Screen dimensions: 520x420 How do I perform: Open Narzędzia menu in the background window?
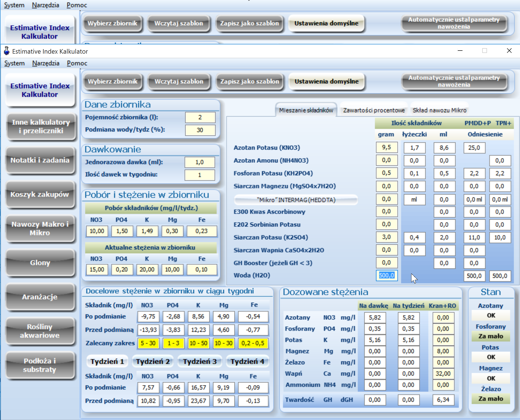46,5
